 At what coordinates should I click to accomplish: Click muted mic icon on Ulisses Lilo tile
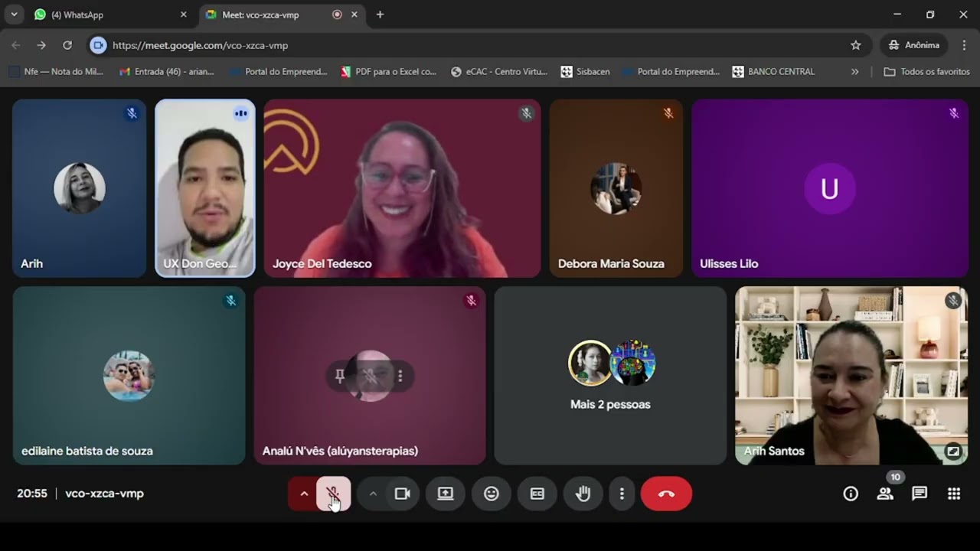tap(954, 113)
